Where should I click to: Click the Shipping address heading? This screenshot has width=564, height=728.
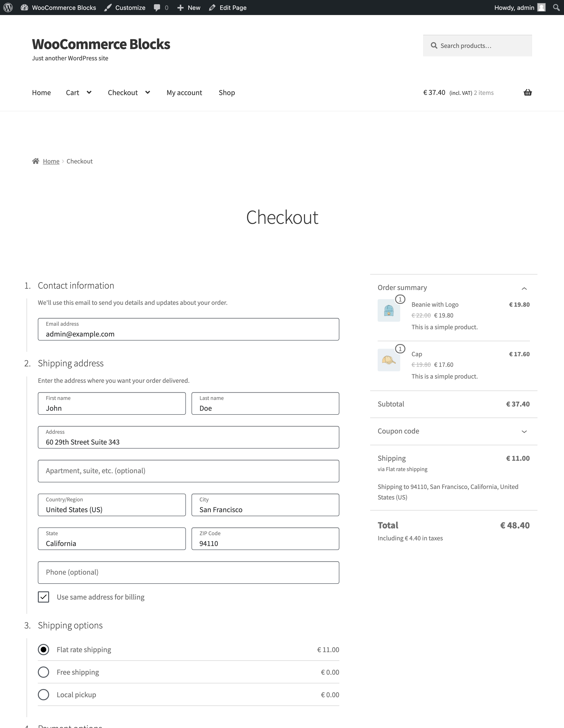pyautogui.click(x=71, y=363)
